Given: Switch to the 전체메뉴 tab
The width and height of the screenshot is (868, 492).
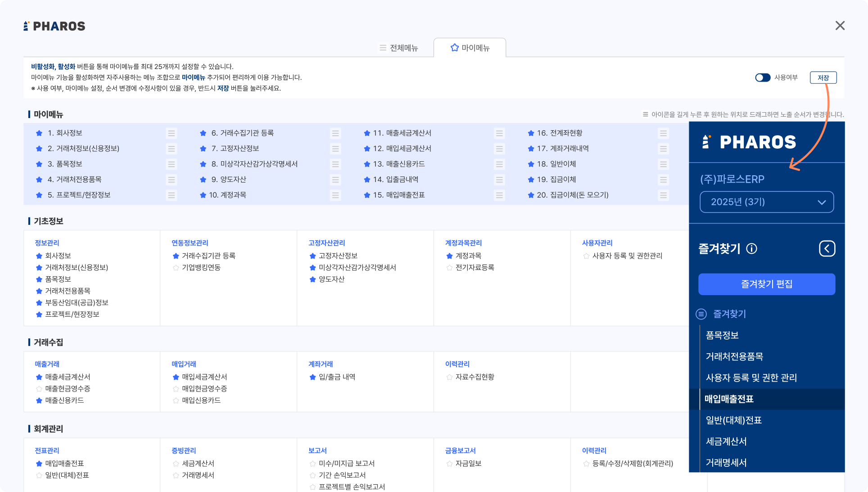Looking at the screenshot, I should pyautogui.click(x=399, y=48).
